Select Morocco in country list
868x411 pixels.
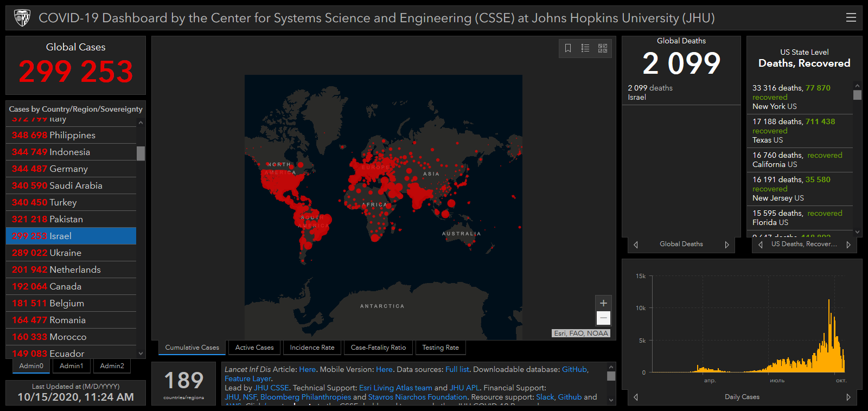pyautogui.click(x=71, y=337)
